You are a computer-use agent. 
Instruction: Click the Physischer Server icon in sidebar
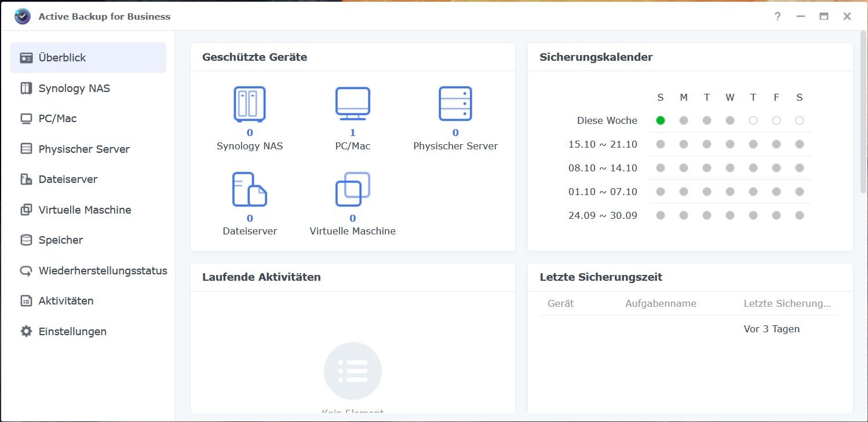pyautogui.click(x=26, y=149)
